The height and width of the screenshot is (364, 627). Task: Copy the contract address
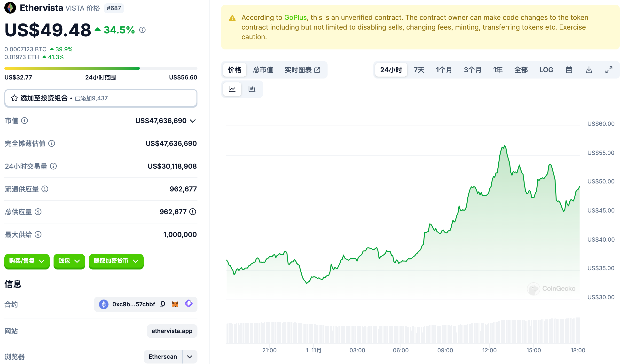(x=162, y=304)
